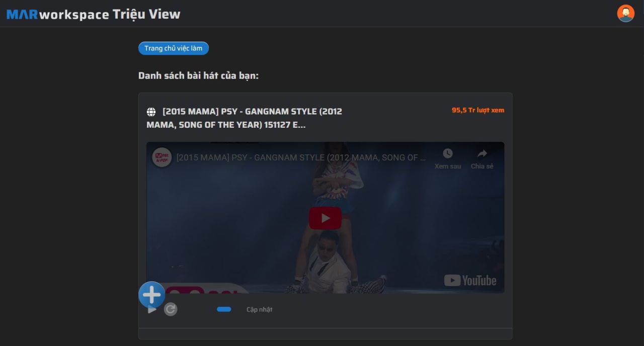Click the globe icon beside song title
644x346 pixels.
point(151,112)
